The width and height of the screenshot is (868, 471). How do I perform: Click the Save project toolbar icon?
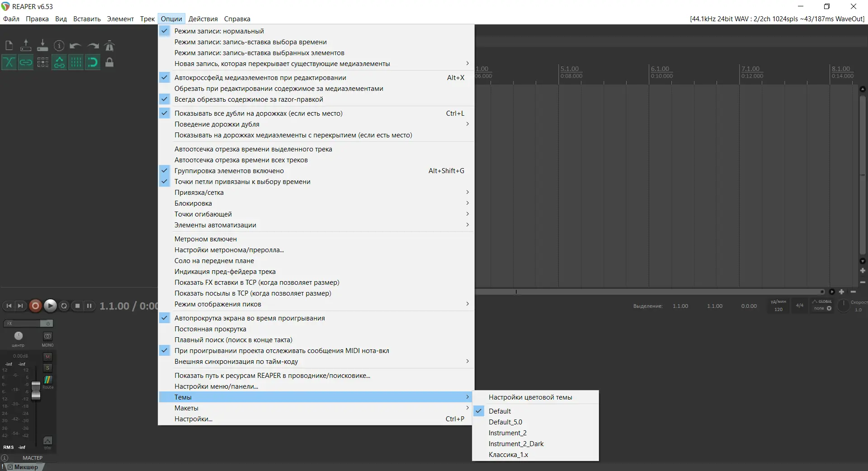tap(42, 45)
